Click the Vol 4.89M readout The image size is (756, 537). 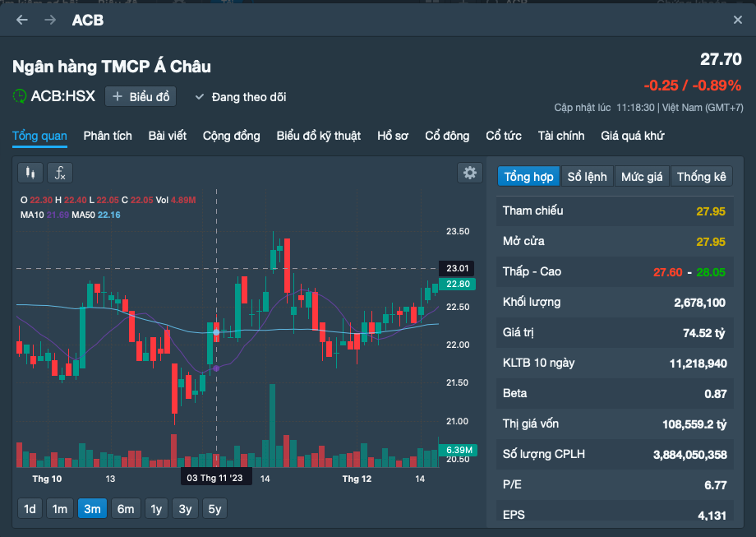pyautogui.click(x=176, y=200)
